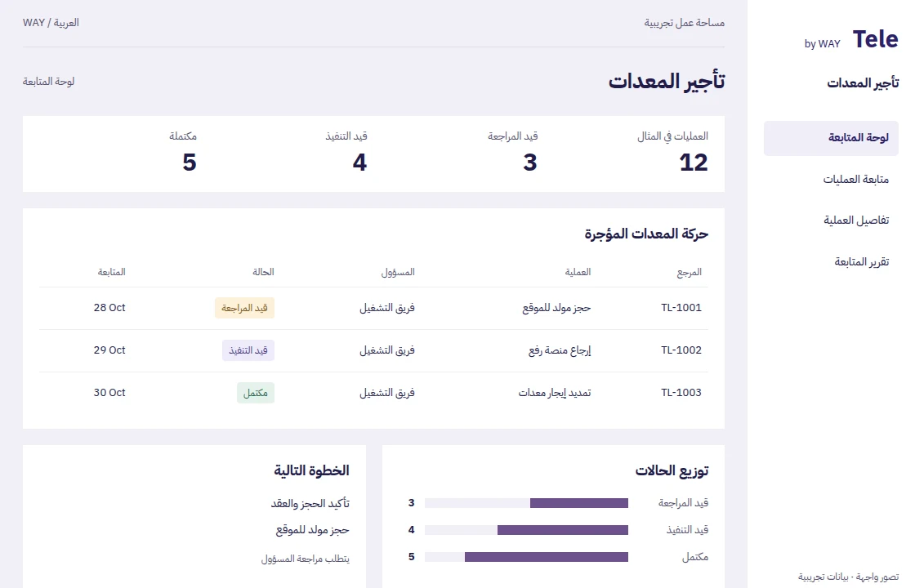This screenshot has width=915, height=588.
Task: Select the تأجير المعدات sidebar heading
Action: (863, 83)
